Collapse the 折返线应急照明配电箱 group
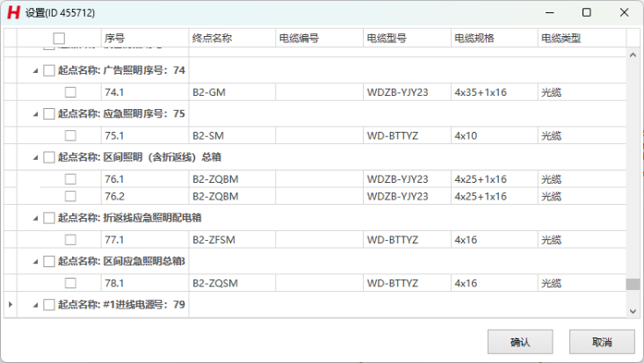 [36, 218]
